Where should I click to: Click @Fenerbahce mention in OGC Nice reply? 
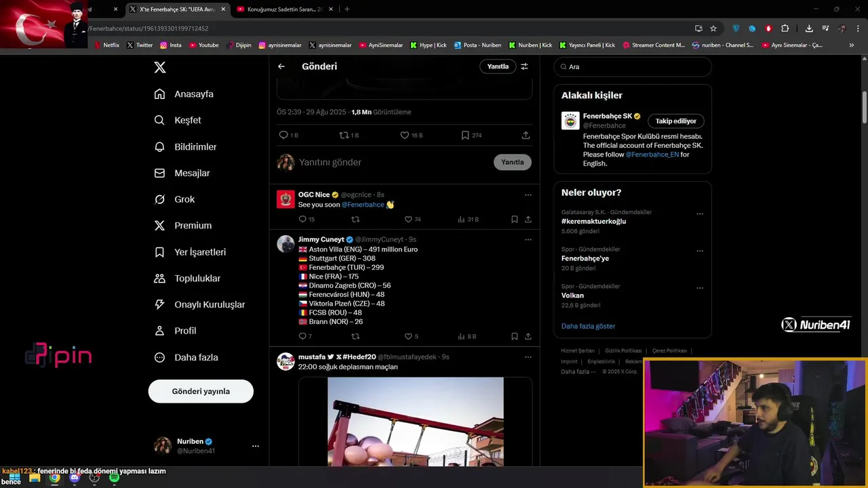tap(363, 205)
